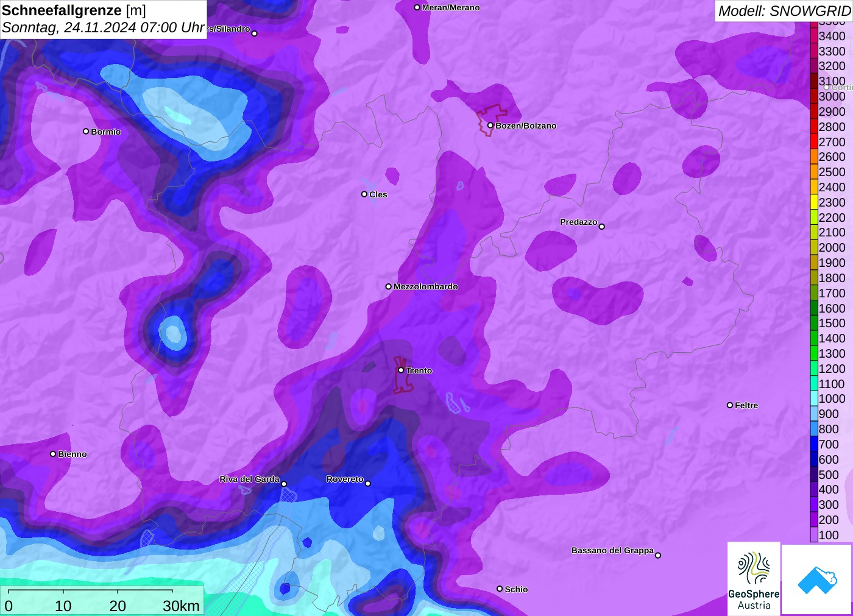Click the Bassano del Grappa label text
Screen dimensions: 853x616
(x=612, y=550)
